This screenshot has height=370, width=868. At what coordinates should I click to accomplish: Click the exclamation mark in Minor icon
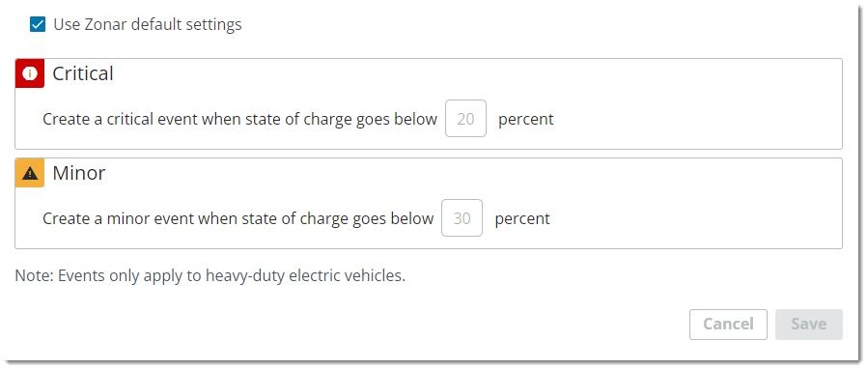click(x=29, y=175)
